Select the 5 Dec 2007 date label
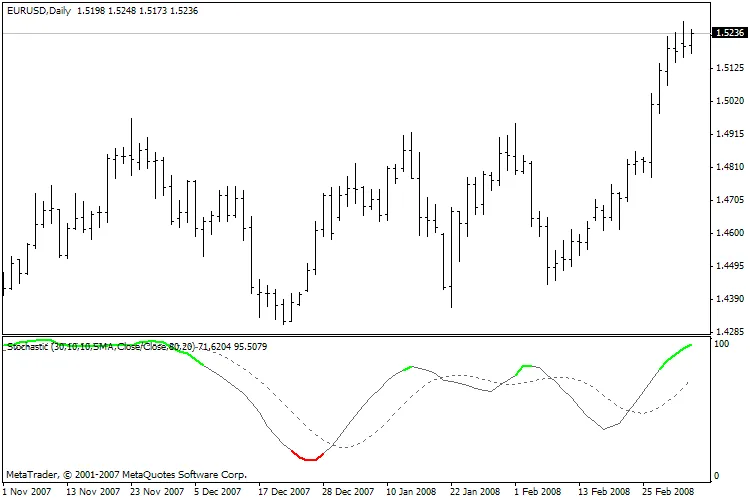Image resolution: width=750 pixels, height=500 pixels. click(218, 492)
